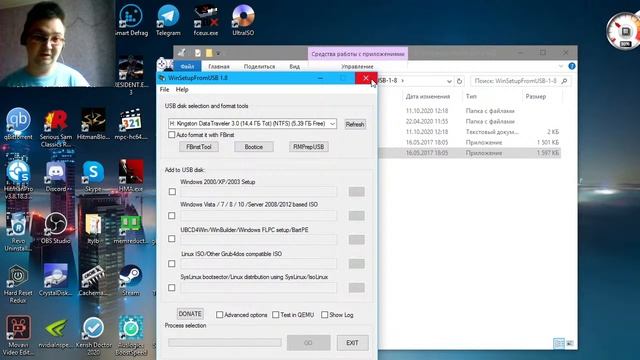Launch UltraISO from the desktop
The width and height of the screenshot is (640, 360).
click(x=243, y=20)
